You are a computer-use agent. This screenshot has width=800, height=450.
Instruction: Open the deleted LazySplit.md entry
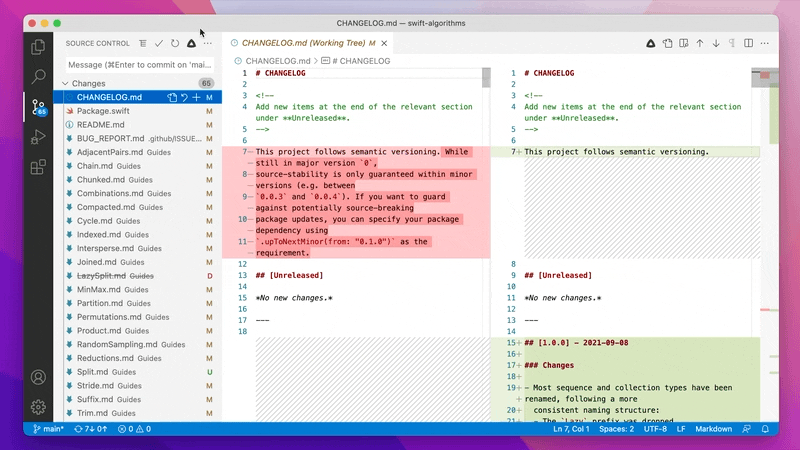[138, 276]
